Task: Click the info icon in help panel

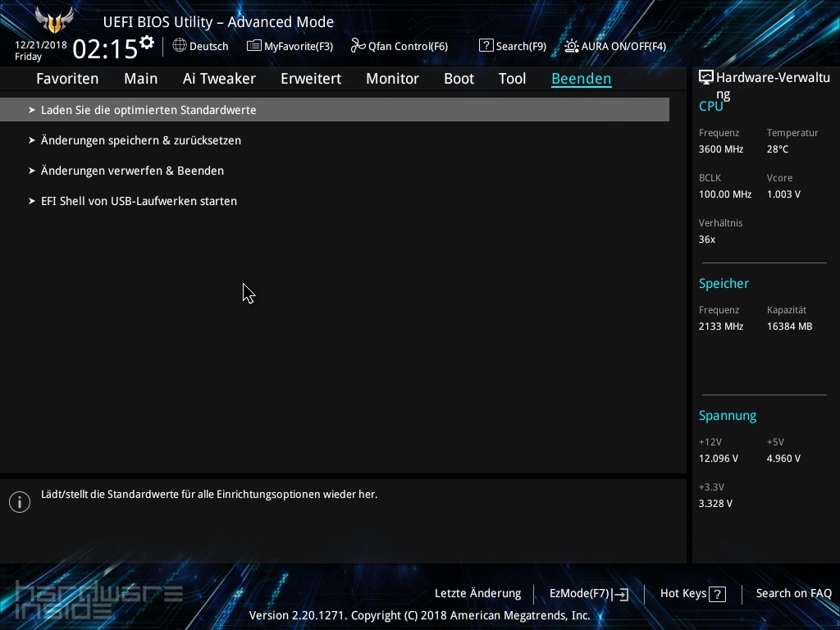Action: pyautogui.click(x=20, y=502)
